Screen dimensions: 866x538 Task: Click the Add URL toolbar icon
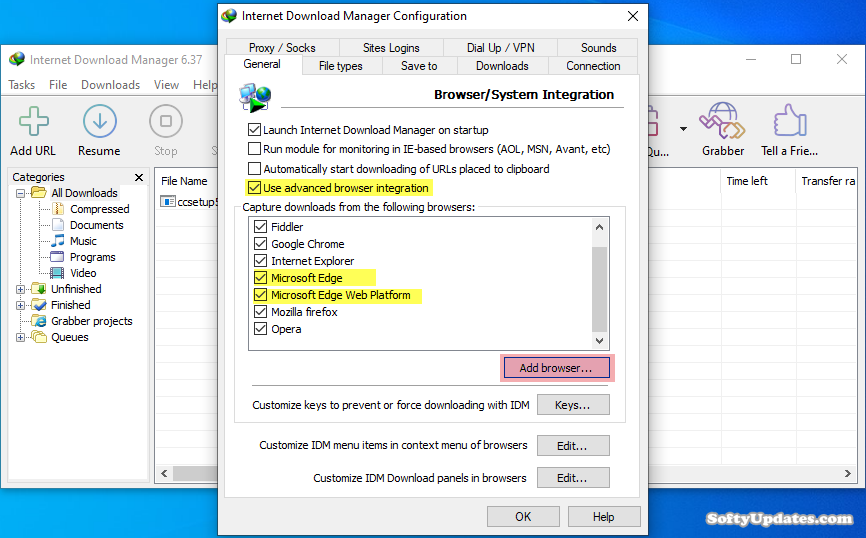(34, 121)
